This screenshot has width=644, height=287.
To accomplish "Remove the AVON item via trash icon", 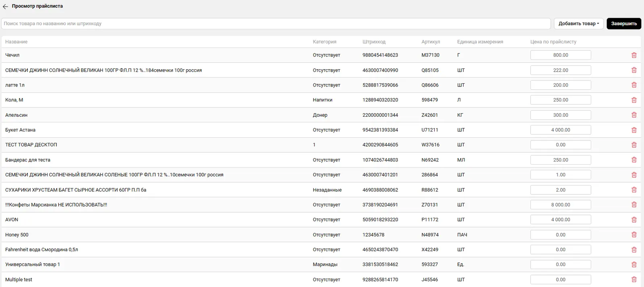I will pyautogui.click(x=634, y=220).
